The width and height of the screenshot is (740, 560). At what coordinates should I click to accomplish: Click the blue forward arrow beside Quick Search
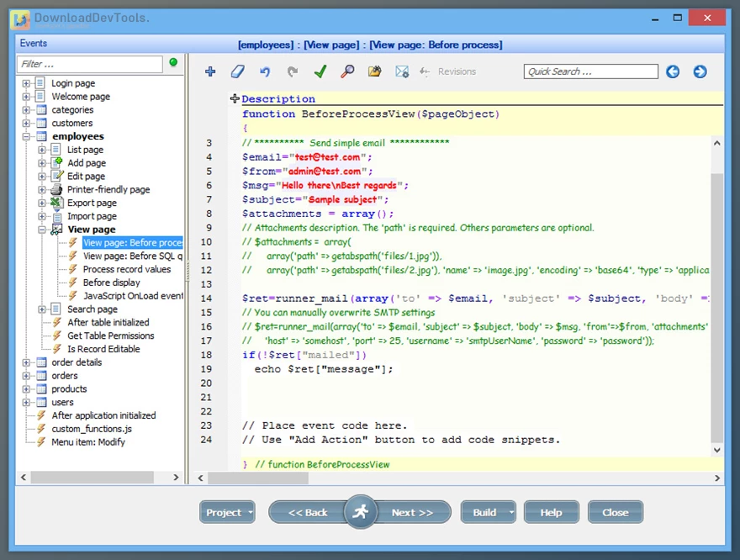[x=700, y=72]
